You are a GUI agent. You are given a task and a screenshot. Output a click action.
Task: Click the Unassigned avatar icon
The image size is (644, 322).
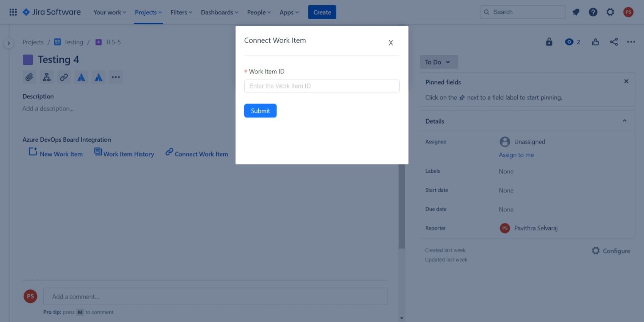click(505, 142)
